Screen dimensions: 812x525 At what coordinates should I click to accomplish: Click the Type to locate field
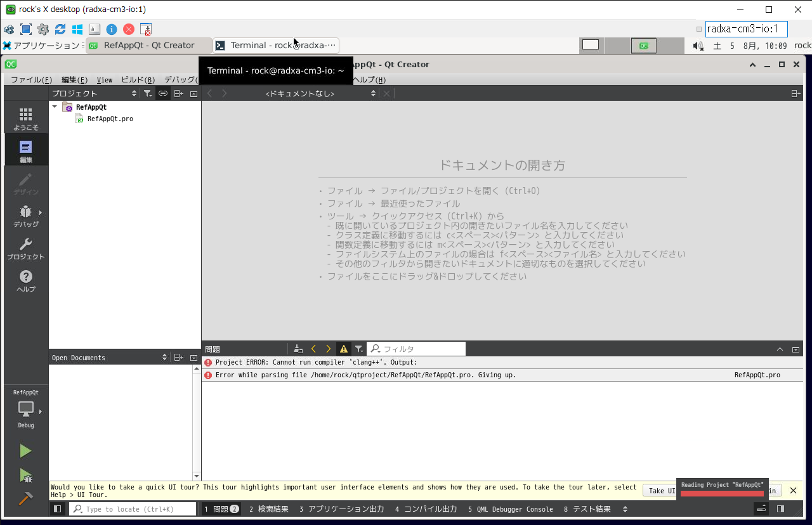(x=133, y=509)
